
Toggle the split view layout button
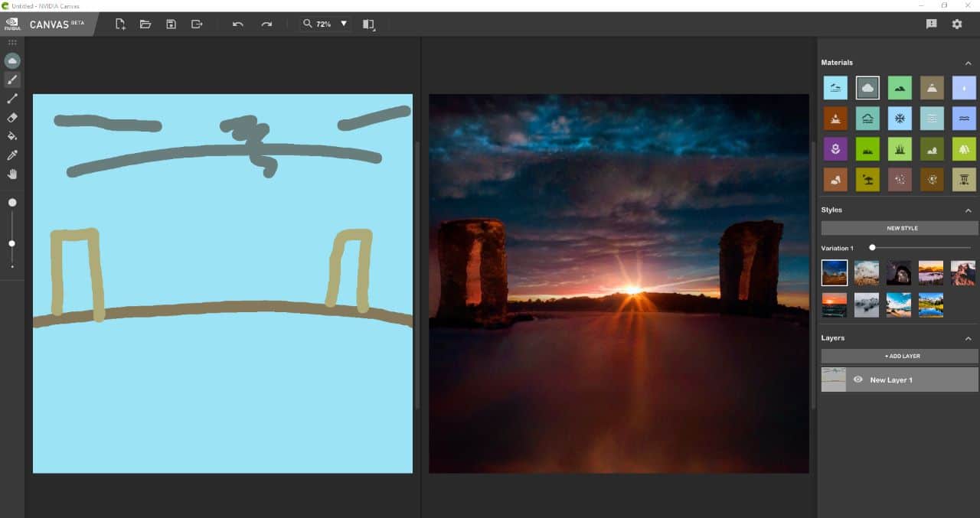(368, 24)
